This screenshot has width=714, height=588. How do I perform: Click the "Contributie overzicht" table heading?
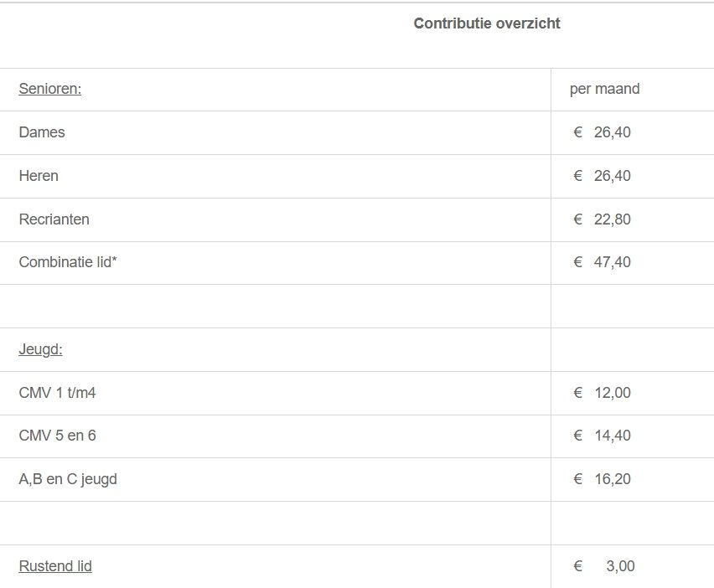(487, 23)
